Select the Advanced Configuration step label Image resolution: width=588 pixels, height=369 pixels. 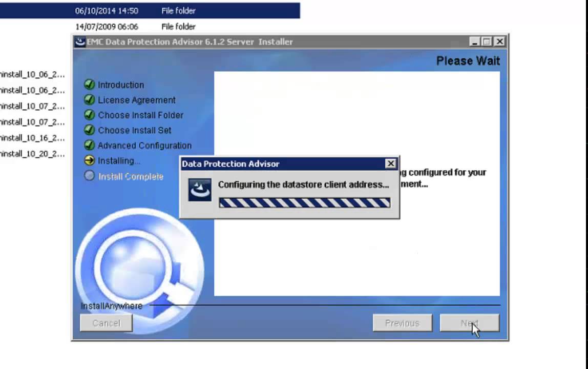[145, 145]
